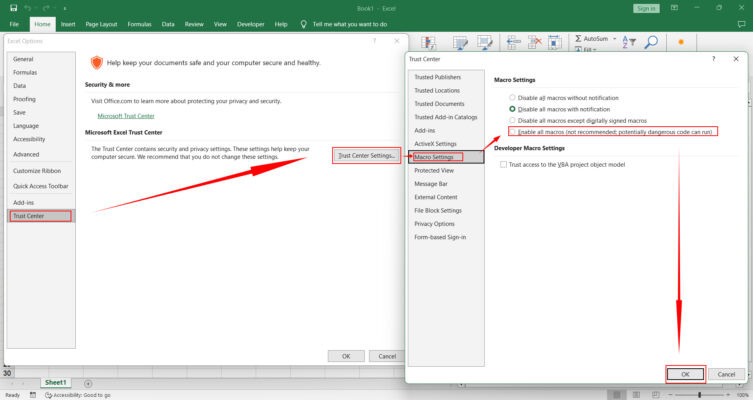
Task: Click the Undo icon in Quick Access Toolbar
Action: tap(27, 8)
